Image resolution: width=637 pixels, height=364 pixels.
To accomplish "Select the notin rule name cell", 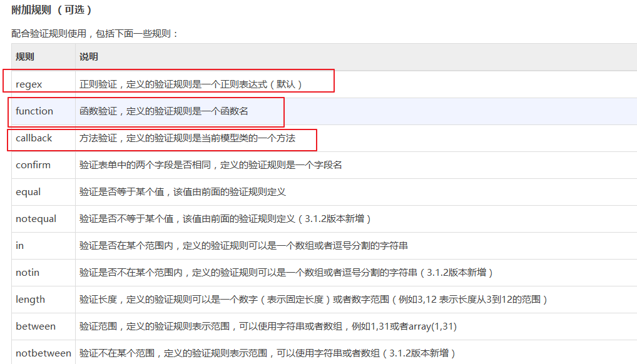I will pyautogui.click(x=28, y=273).
